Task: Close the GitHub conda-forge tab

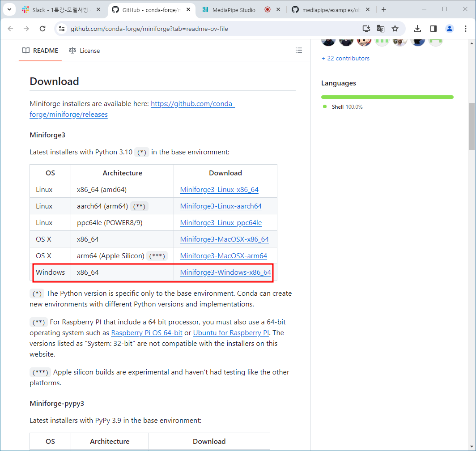Action: pyautogui.click(x=188, y=10)
